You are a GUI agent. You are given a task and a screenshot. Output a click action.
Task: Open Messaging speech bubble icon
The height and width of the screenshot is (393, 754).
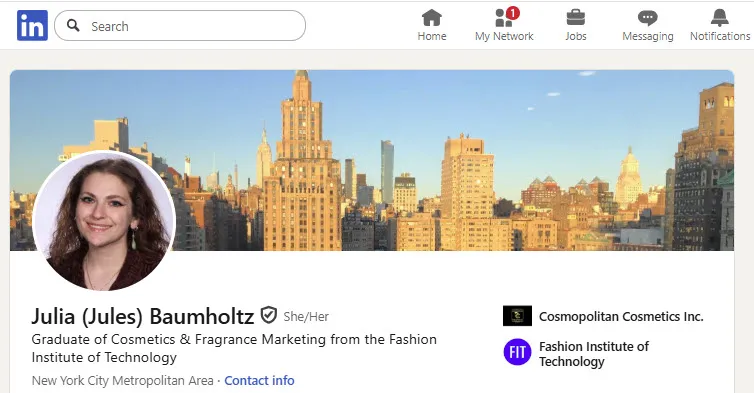(648, 18)
